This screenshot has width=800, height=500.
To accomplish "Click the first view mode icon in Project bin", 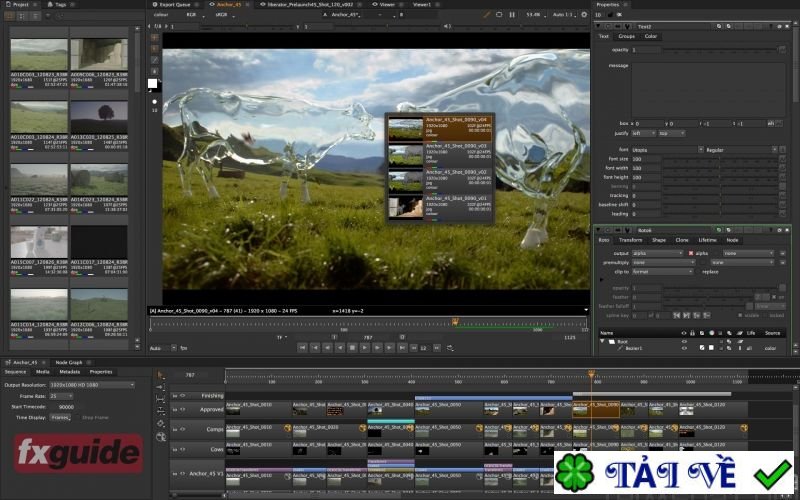I will click(11, 15).
